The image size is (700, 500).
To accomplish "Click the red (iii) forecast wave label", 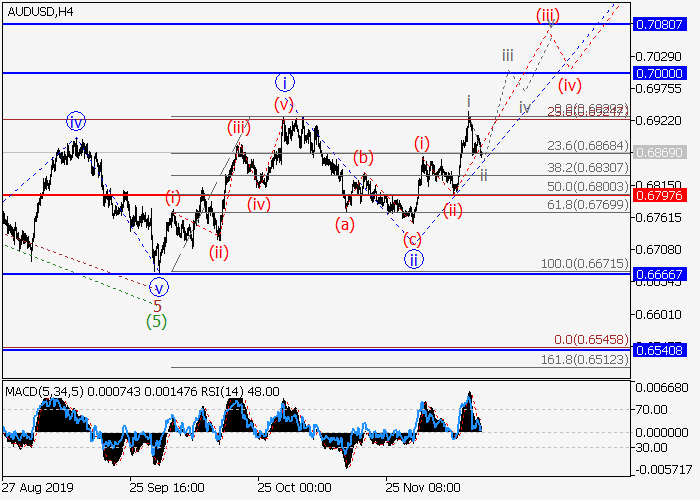I will (x=547, y=14).
